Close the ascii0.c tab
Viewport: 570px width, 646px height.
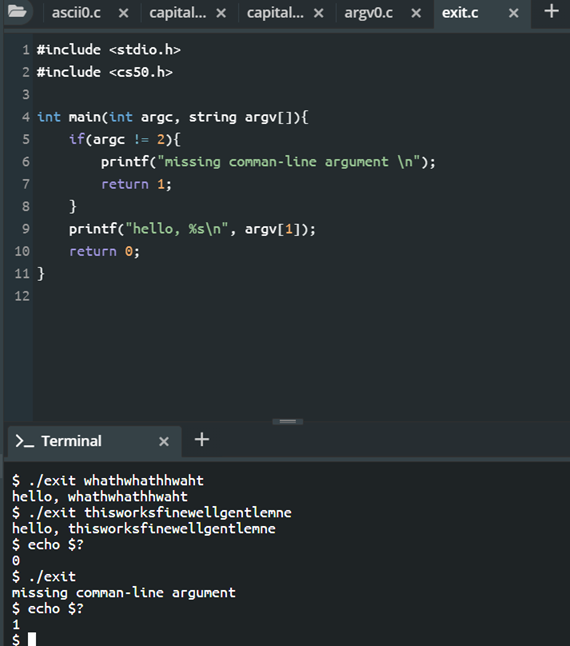coord(124,13)
